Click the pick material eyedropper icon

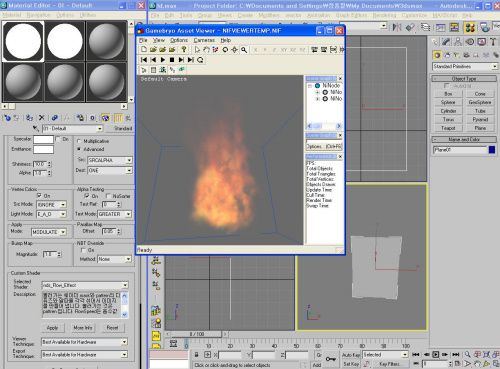pyautogui.click(x=36, y=128)
